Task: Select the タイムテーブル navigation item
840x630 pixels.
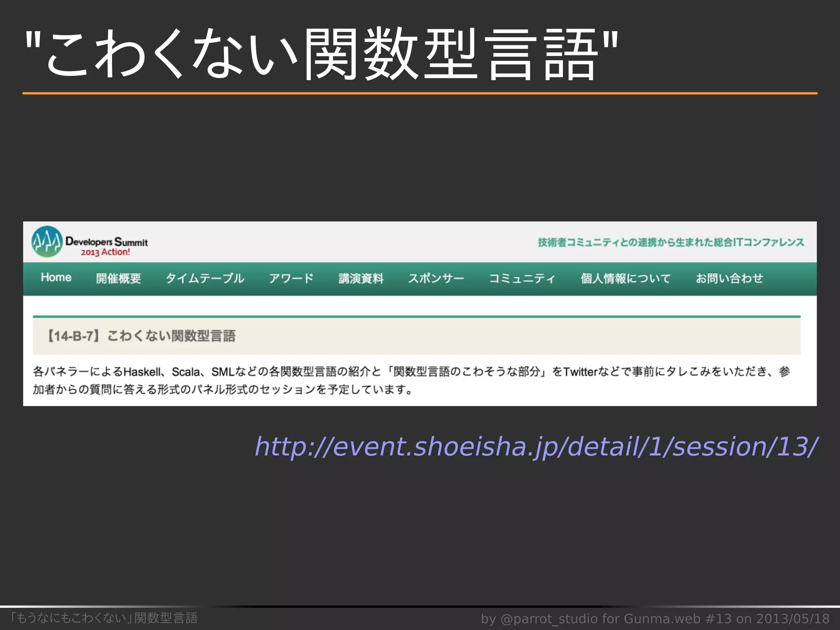Action: 205,278
